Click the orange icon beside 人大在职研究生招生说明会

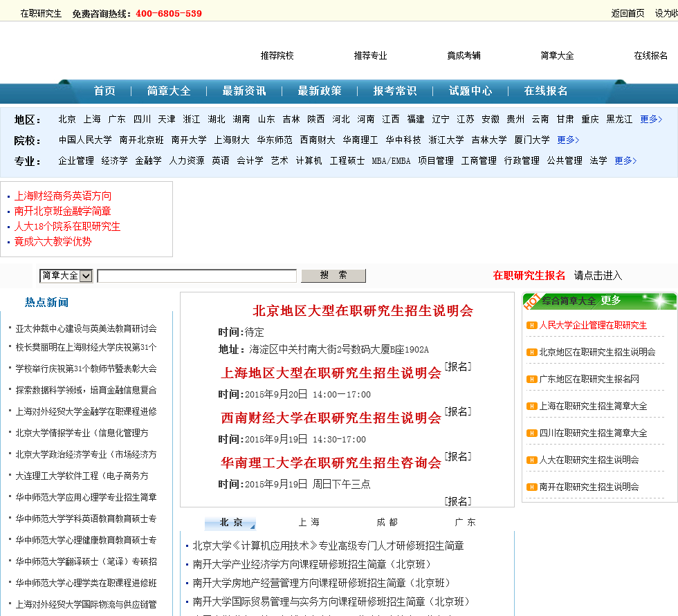tap(531, 460)
